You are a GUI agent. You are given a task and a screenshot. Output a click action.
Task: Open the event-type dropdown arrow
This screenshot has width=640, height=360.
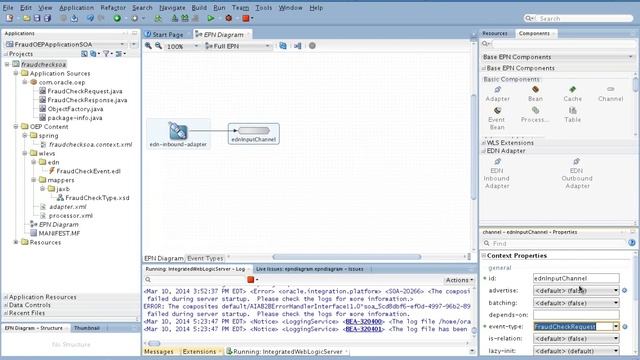click(x=616, y=327)
